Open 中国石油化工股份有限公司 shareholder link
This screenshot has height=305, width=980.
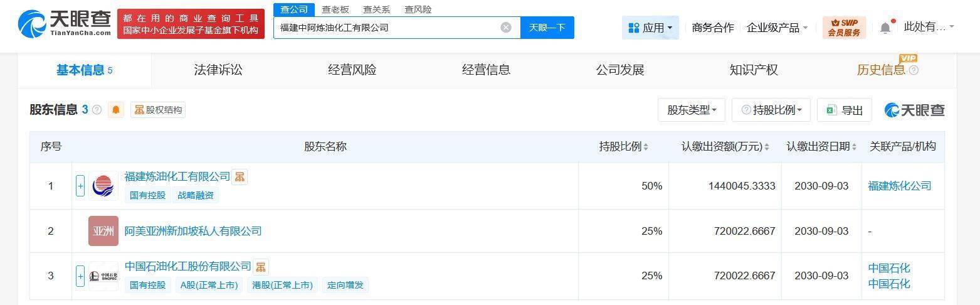click(188, 267)
